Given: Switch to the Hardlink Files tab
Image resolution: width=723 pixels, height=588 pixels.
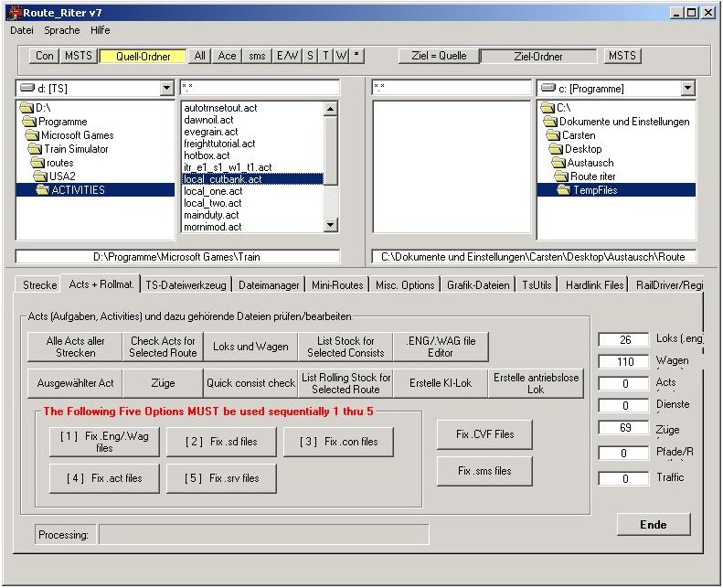Looking at the screenshot, I should (594, 285).
